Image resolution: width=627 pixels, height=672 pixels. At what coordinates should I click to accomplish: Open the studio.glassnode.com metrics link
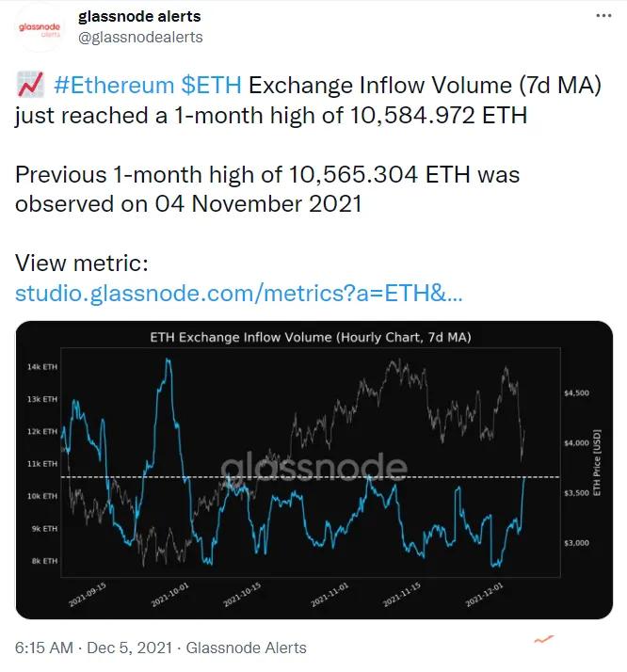239,294
